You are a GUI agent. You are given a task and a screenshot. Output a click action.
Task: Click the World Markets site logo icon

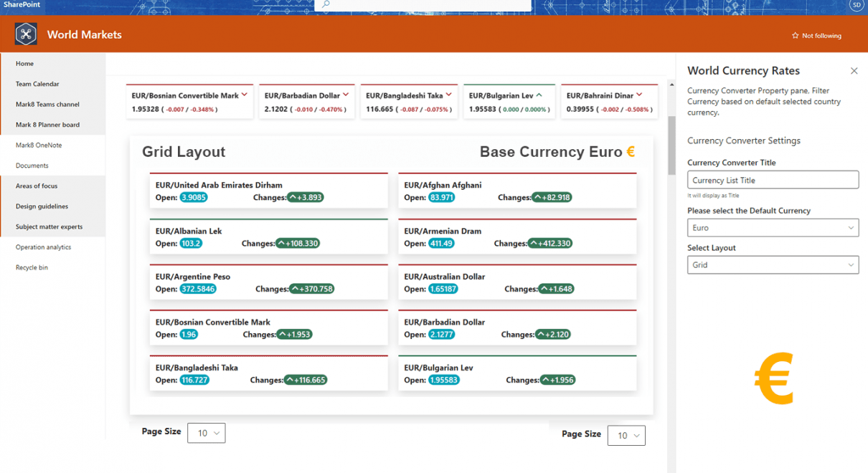point(26,34)
